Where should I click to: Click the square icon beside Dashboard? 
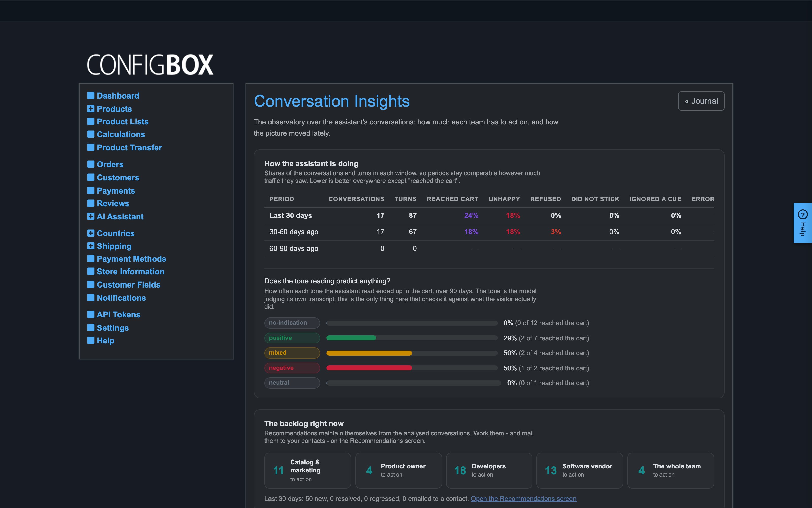(91, 96)
